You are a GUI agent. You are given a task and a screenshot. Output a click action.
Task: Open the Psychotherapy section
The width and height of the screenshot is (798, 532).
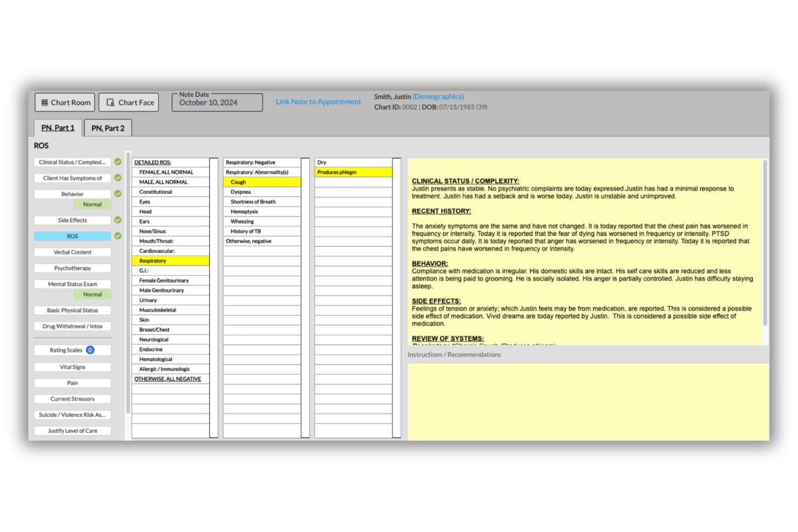[72, 268]
